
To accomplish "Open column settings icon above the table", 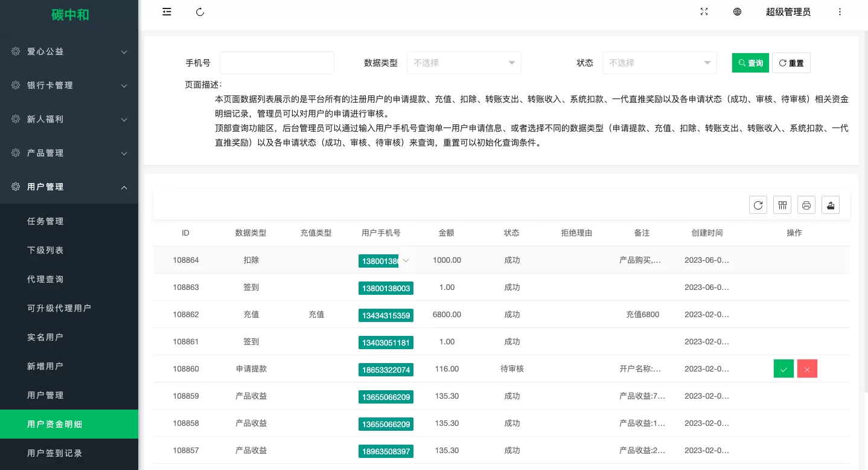I will (x=782, y=205).
